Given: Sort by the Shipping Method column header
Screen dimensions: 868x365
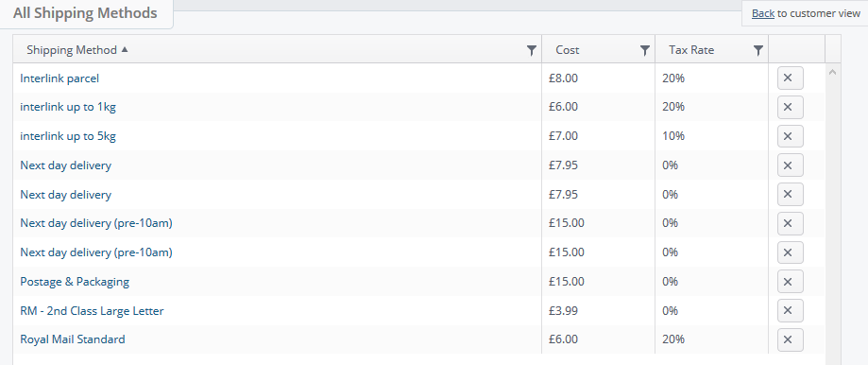Looking at the screenshot, I should pyautogui.click(x=72, y=50).
